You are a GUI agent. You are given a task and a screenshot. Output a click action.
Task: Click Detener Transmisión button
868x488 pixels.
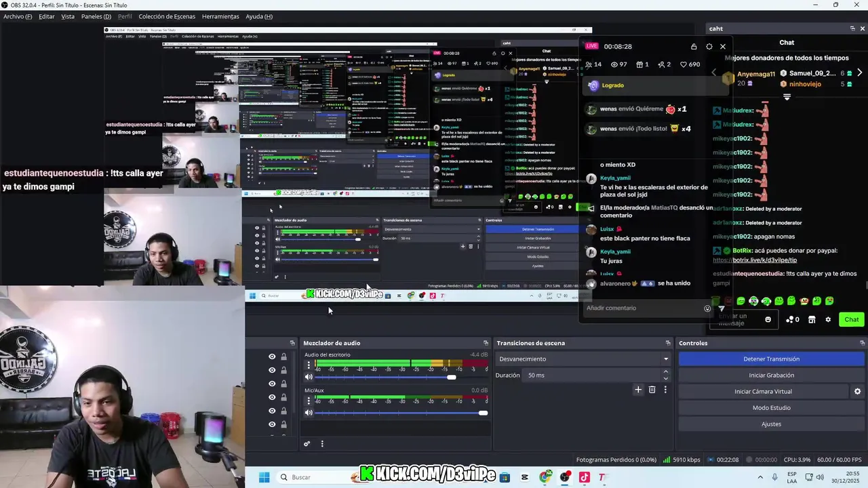[x=771, y=359]
